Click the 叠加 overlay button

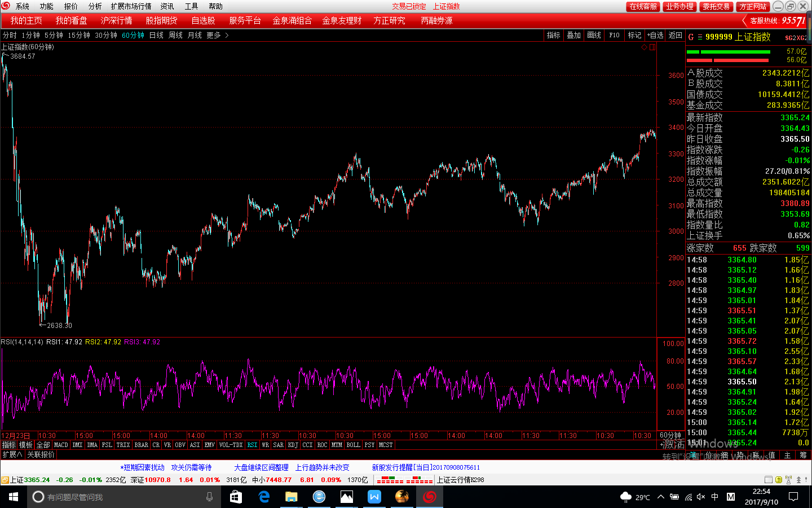click(x=573, y=35)
